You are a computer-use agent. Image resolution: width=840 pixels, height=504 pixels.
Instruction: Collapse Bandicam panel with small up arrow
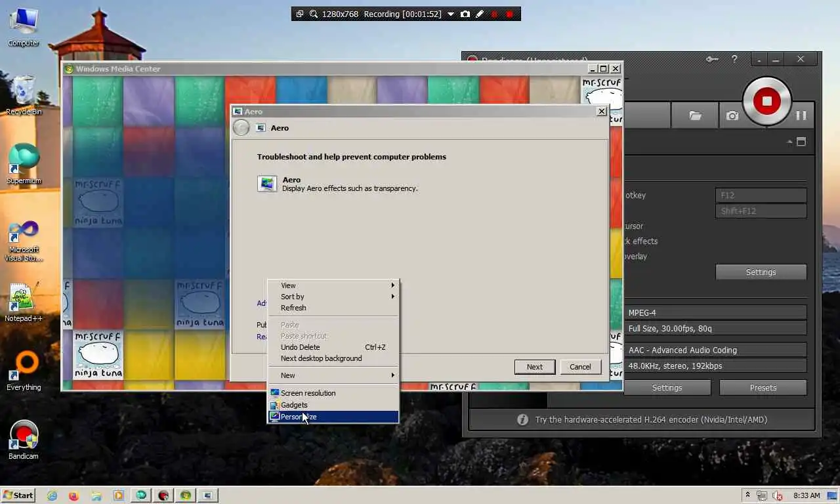pyautogui.click(x=789, y=142)
